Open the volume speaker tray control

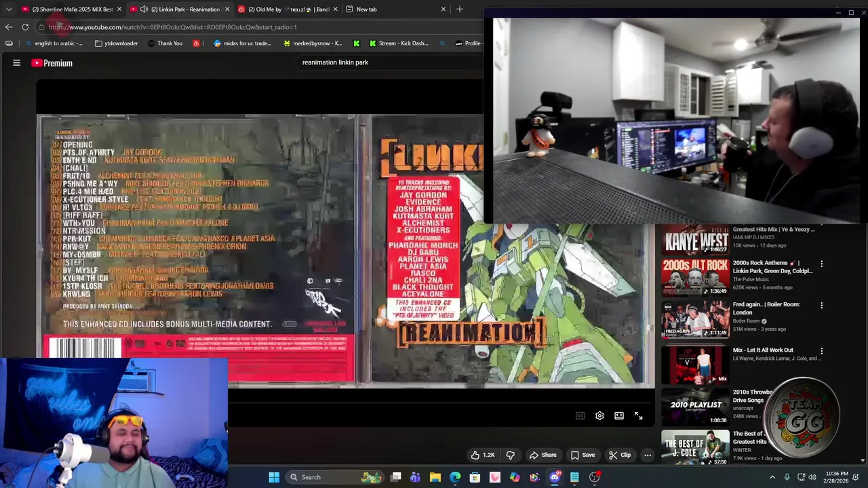[812, 477]
